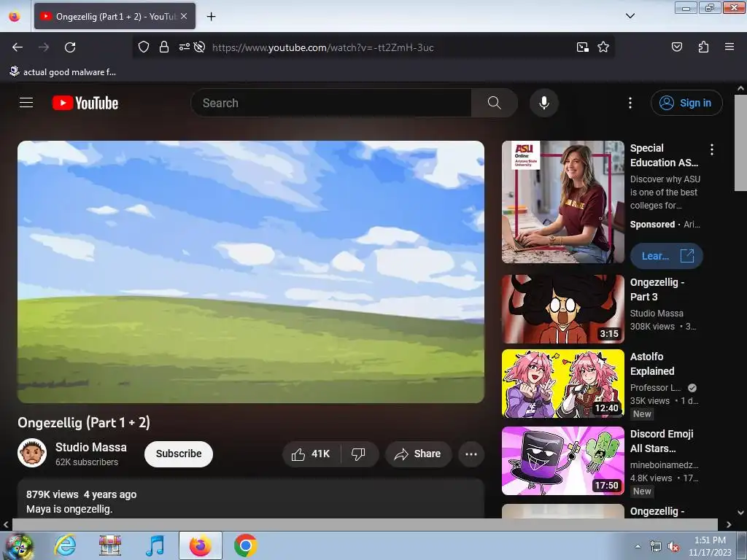Image resolution: width=747 pixels, height=560 pixels.
Task: Click the Share button
Action: tap(418, 454)
